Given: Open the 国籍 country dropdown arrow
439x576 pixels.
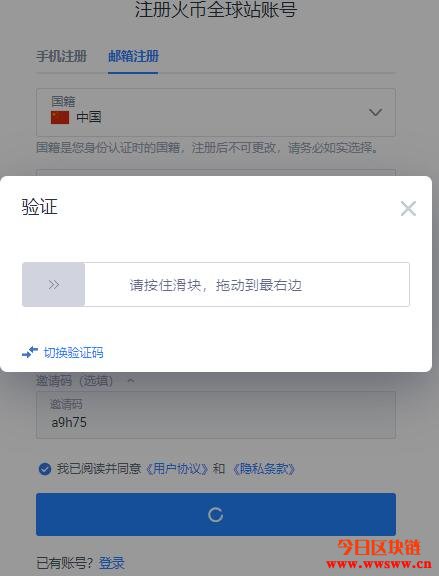Looking at the screenshot, I should (375, 112).
